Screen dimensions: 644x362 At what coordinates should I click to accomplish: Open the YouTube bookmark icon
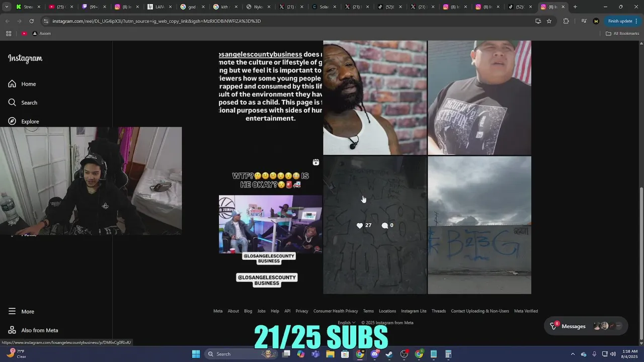click(24, 34)
